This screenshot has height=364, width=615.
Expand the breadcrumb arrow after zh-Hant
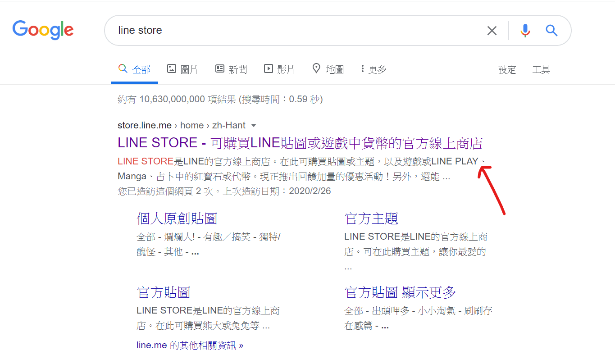coord(254,126)
